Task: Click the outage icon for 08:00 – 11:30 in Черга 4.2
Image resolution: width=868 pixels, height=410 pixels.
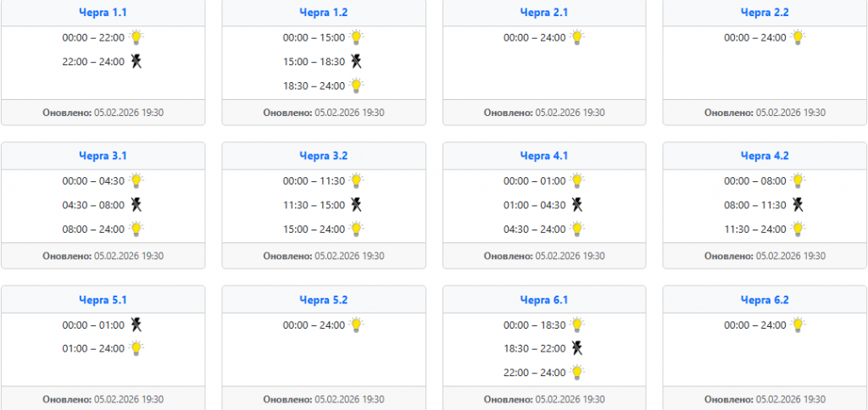Action: click(798, 204)
